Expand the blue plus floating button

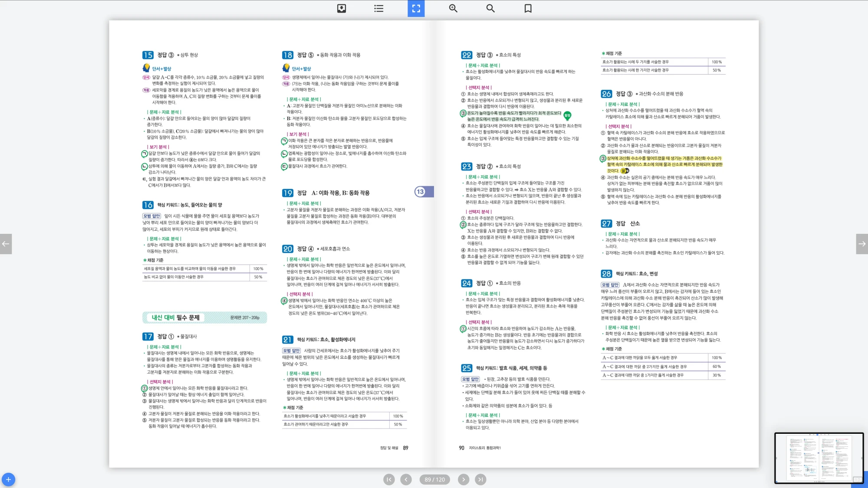[x=8, y=479]
